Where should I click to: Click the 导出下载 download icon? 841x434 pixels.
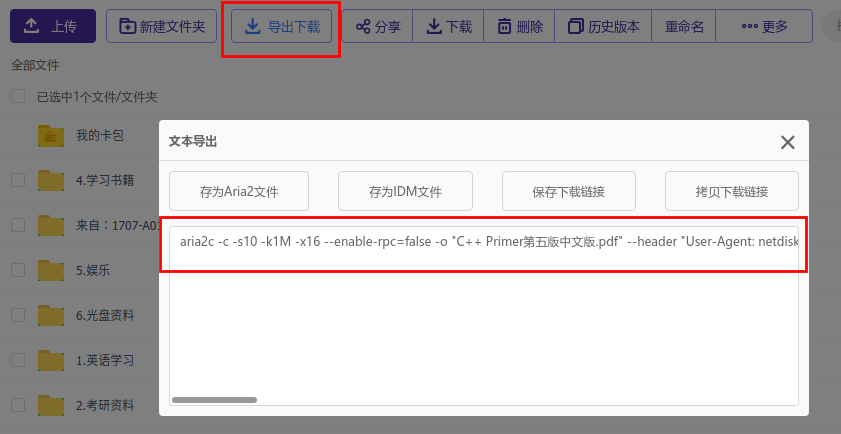[252, 26]
